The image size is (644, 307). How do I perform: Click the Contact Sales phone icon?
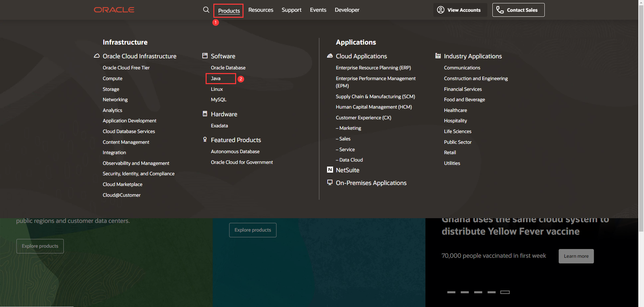pos(500,10)
